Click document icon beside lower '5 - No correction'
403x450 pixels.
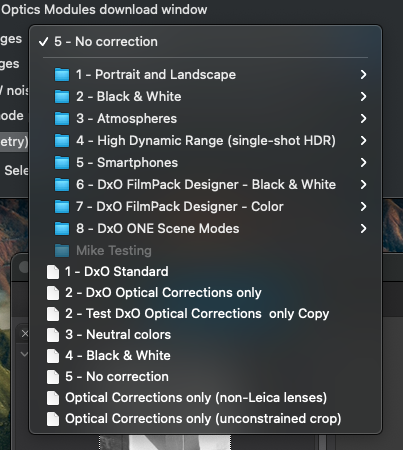coord(53,377)
